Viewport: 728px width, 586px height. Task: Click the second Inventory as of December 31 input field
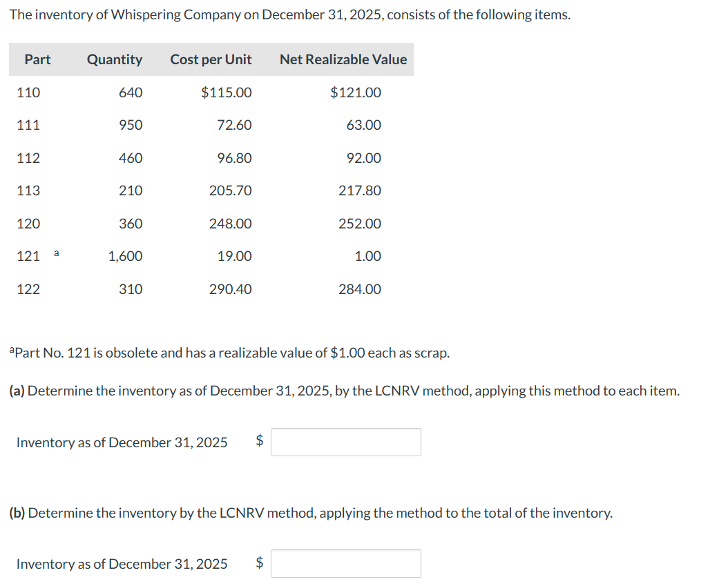(345, 563)
